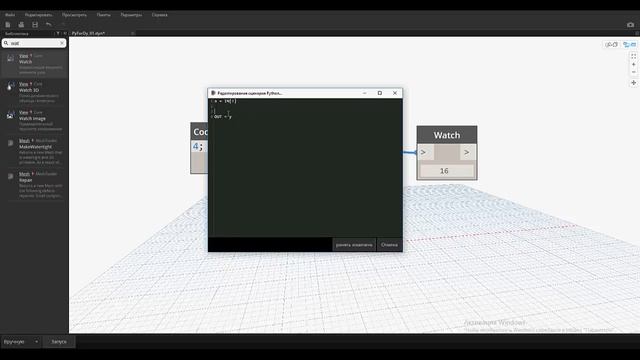Open the Packages menu
This screenshot has height=360, width=640.
(104, 15)
